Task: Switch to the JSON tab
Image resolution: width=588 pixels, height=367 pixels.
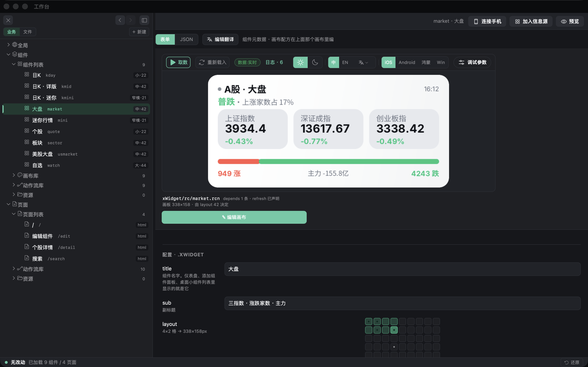Action: coord(186,39)
